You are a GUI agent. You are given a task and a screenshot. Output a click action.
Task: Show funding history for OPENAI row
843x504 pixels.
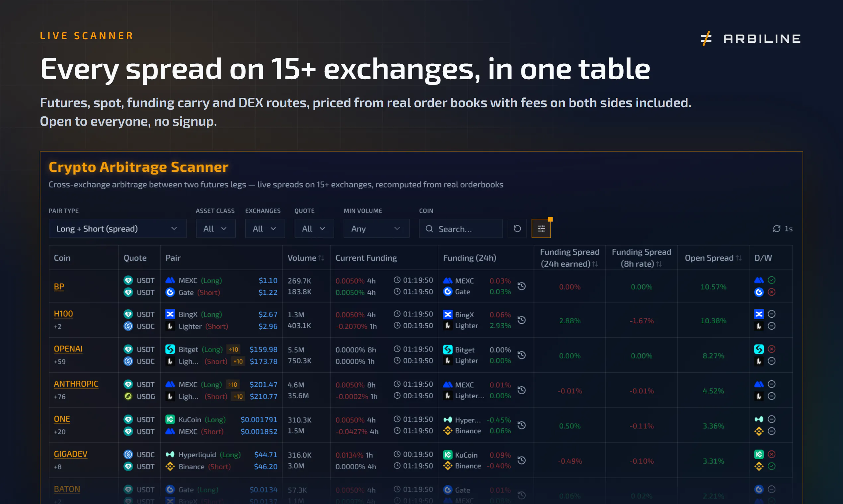point(521,355)
